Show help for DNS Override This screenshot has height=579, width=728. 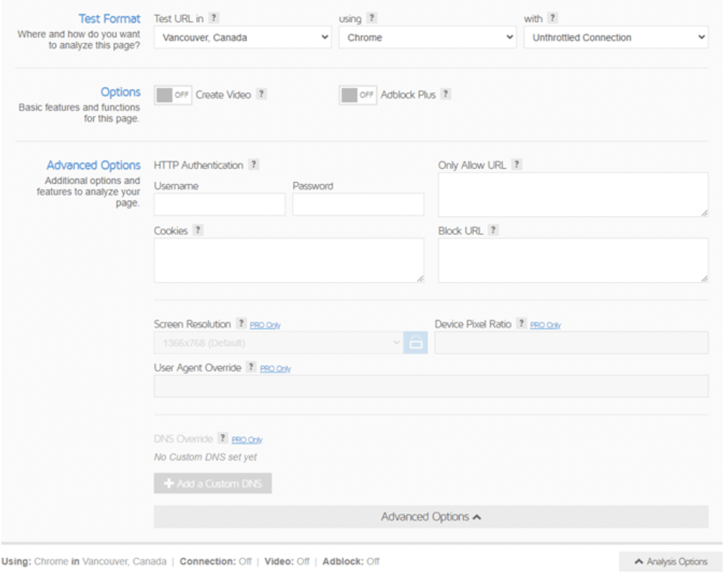click(223, 438)
